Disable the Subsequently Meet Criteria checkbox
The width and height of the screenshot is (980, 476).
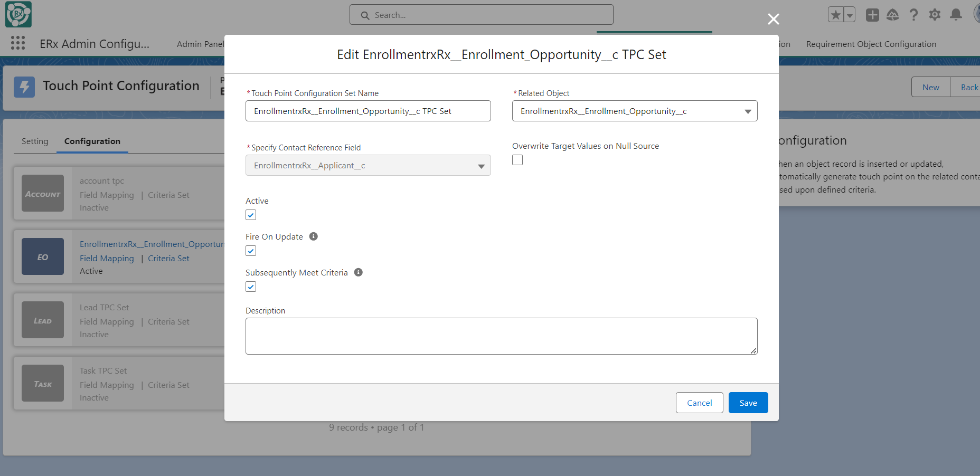click(251, 287)
